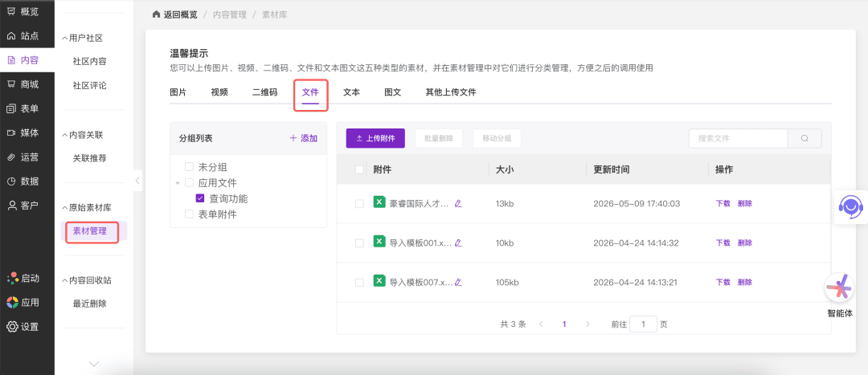This screenshot has width=868, height=375.
Task: Switch to the 视频 tab
Action: click(219, 92)
